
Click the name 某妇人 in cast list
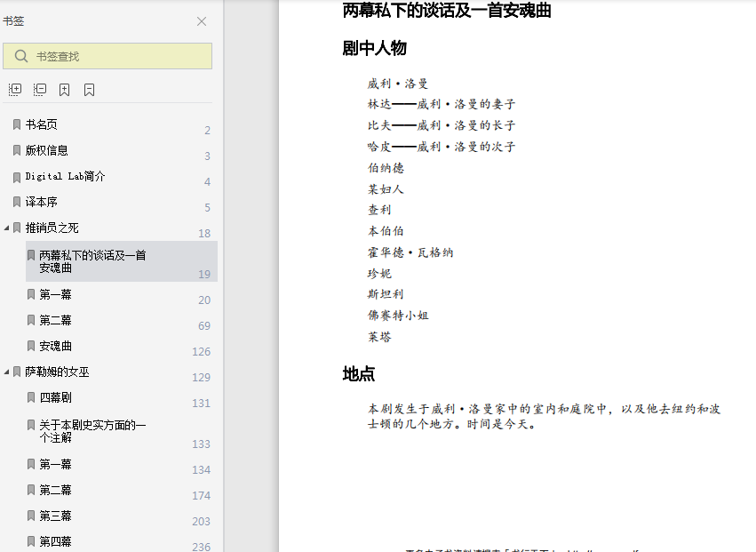click(x=386, y=189)
